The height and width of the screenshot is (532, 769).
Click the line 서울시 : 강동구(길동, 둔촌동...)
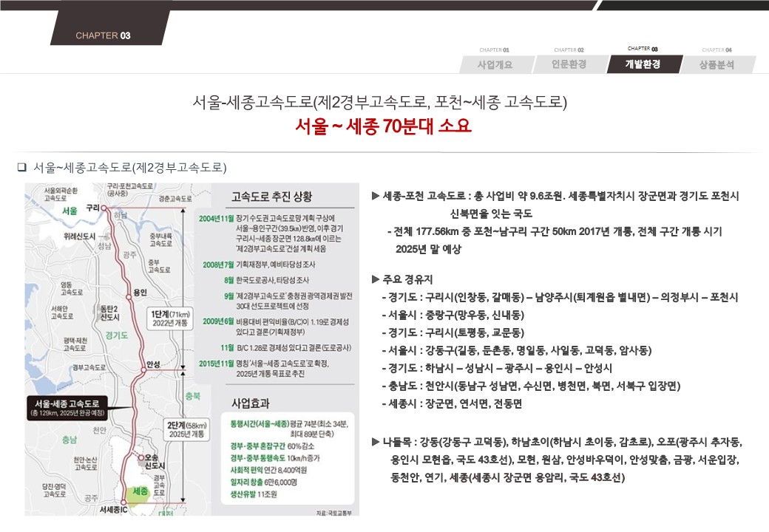tap(517, 350)
